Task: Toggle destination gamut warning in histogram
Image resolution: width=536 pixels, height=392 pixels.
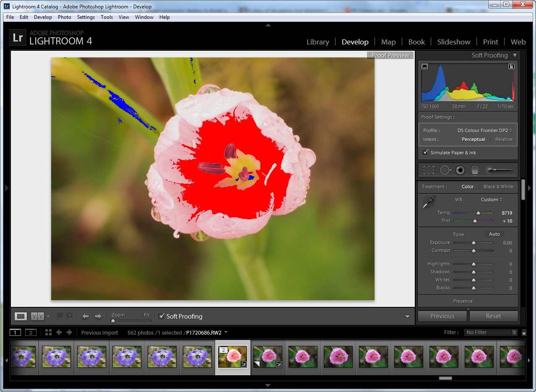Action: pyautogui.click(x=511, y=66)
